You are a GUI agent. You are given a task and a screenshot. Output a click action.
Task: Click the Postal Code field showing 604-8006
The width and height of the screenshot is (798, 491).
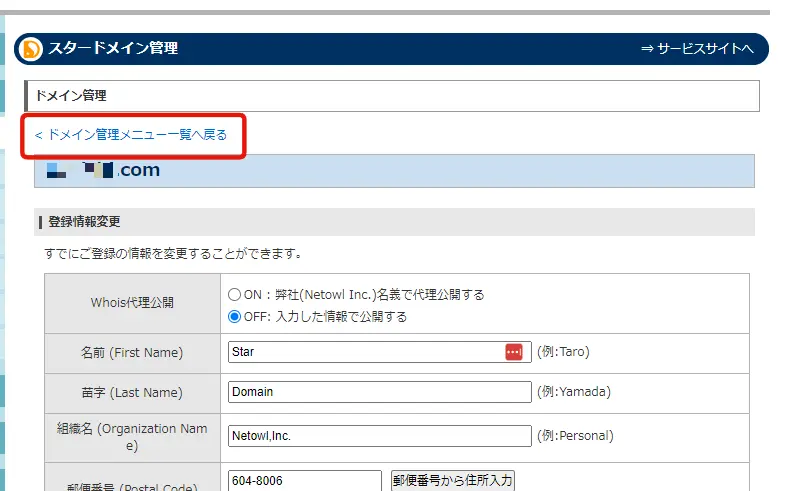[304, 480]
